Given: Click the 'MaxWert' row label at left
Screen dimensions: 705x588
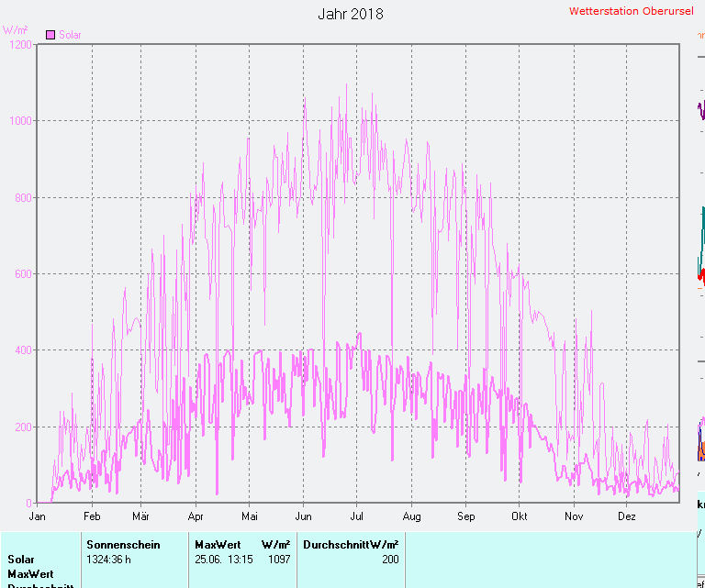Looking at the screenshot, I should tap(30, 574).
